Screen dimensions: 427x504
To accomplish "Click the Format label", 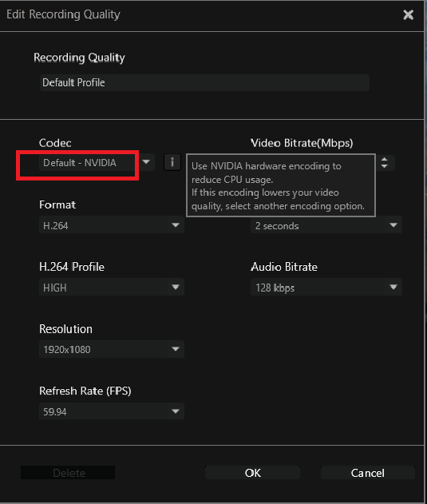I will [57, 204].
